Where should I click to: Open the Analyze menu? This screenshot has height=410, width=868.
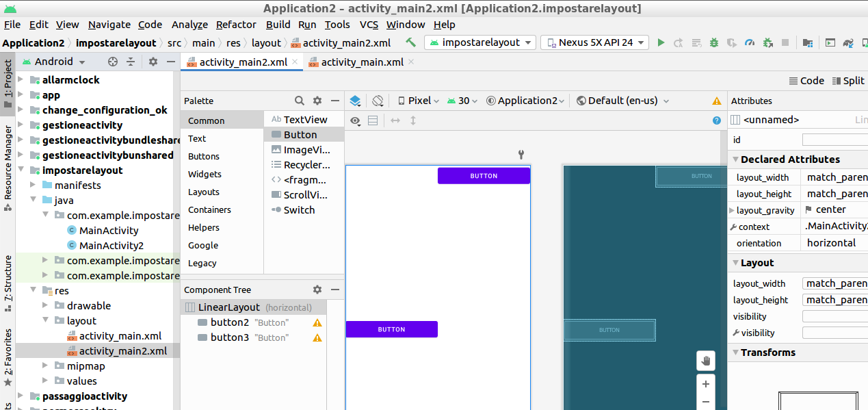tap(189, 24)
